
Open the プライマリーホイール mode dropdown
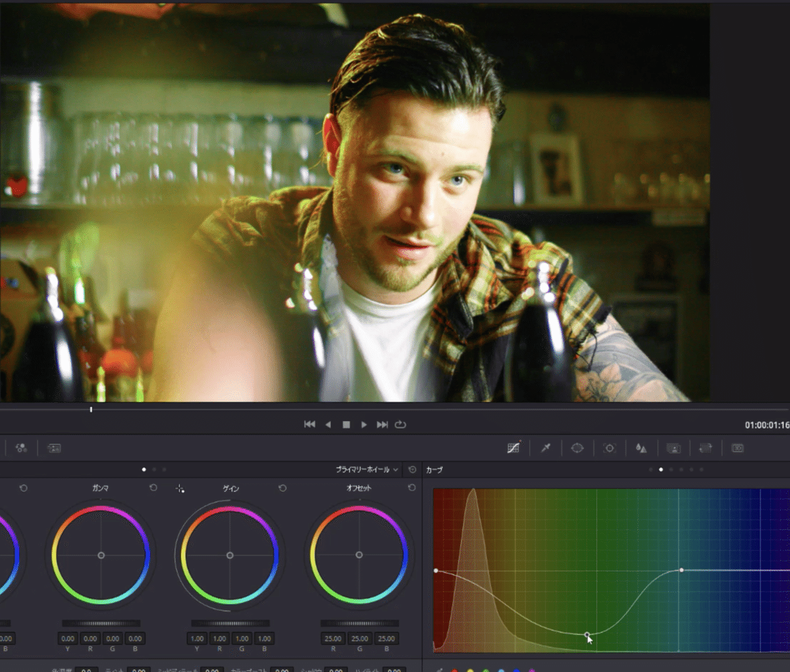pyautogui.click(x=367, y=470)
